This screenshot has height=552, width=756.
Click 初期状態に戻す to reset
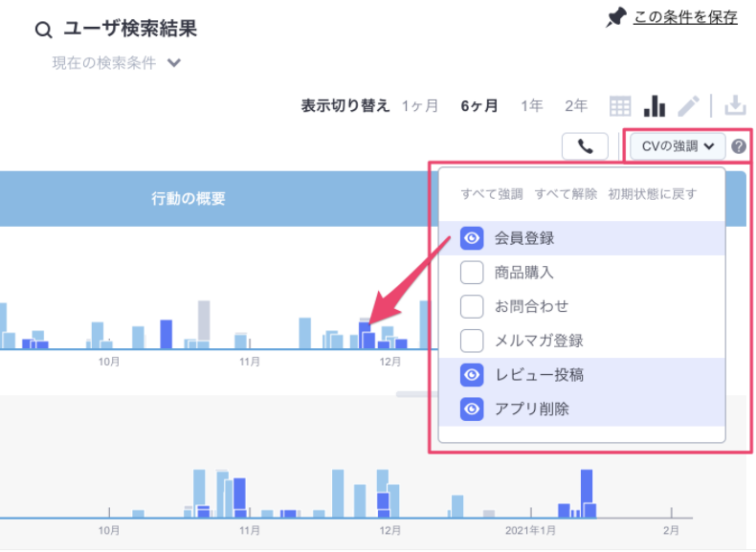click(653, 194)
